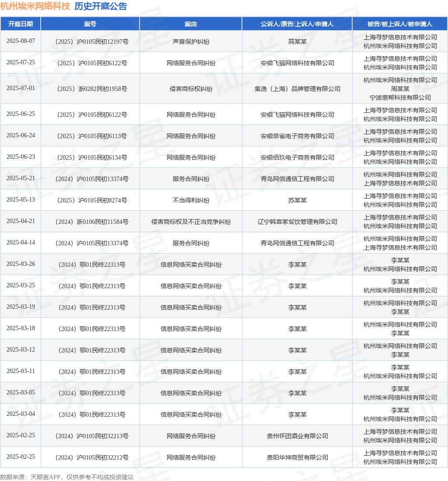Image resolution: width=448 pixels, height=481 pixels.
Task: Select plaintiff 辽宁韩喜家餐饮管理有限公司
Action: coord(297,222)
